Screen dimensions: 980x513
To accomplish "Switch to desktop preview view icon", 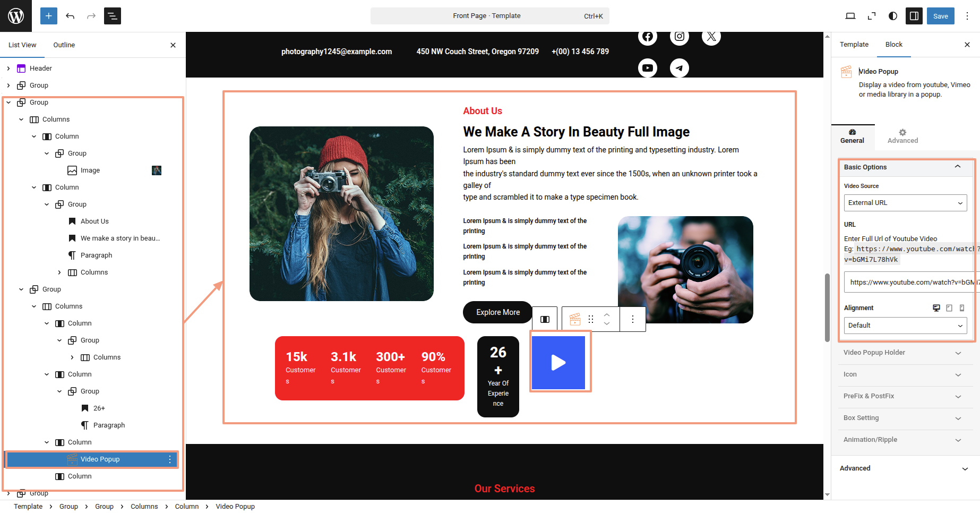I will [850, 16].
